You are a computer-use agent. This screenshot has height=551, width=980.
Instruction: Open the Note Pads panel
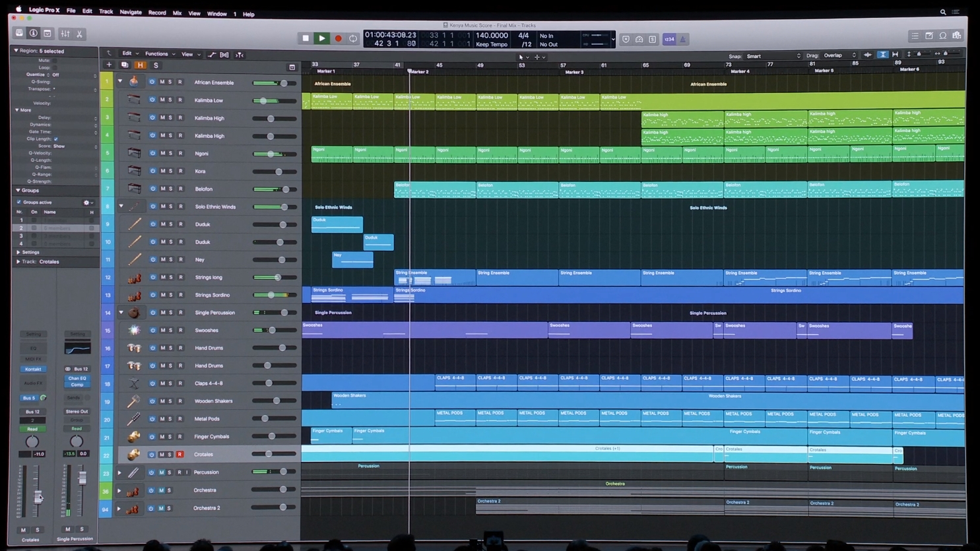pyautogui.click(x=929, y=36)
